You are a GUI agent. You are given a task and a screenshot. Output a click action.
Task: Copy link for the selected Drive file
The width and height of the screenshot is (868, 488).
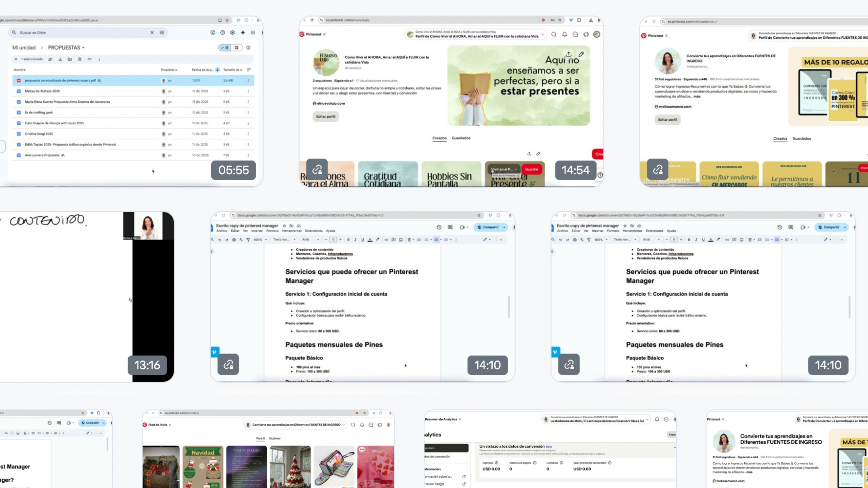coord(89,59)
